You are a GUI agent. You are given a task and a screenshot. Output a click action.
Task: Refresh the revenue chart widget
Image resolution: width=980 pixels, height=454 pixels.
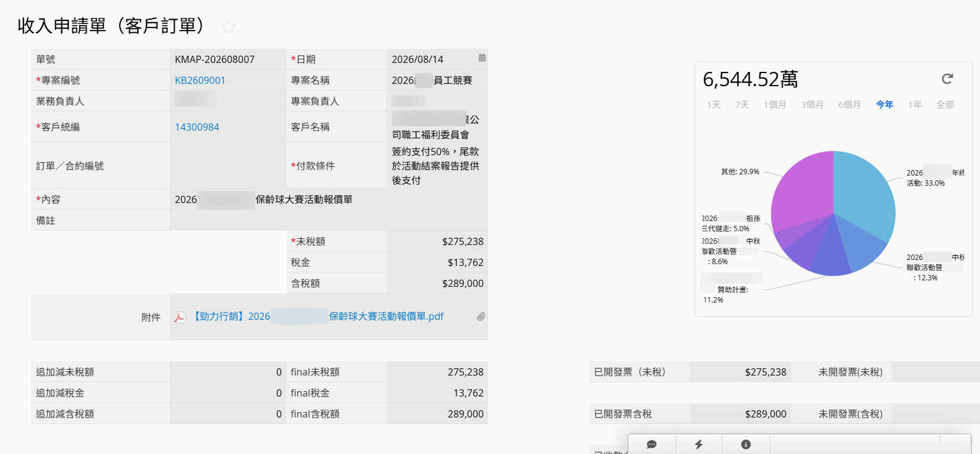[947, 78]
